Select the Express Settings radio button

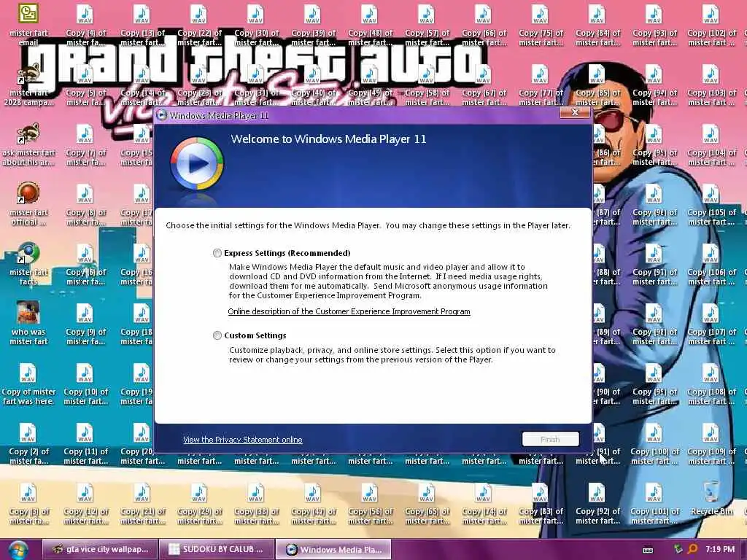click(x=217, y=253)
